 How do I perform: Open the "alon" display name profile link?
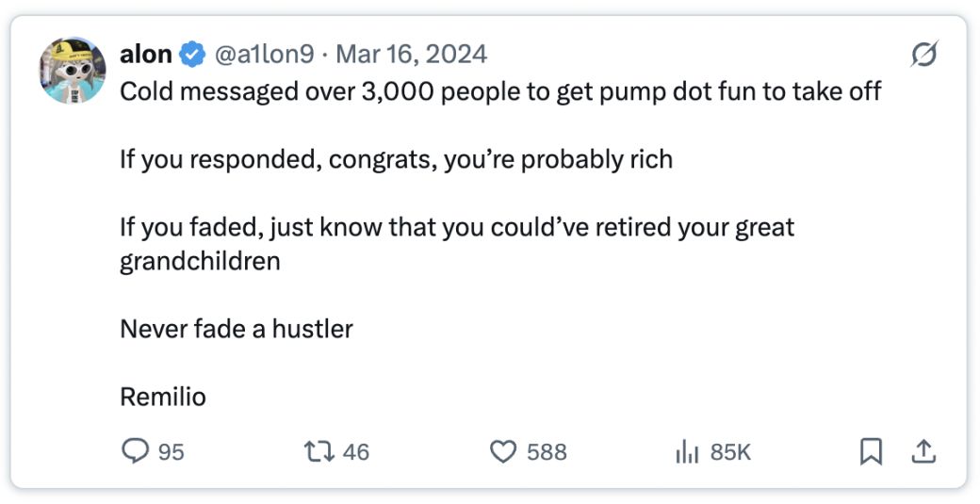[x=145, y=55]
